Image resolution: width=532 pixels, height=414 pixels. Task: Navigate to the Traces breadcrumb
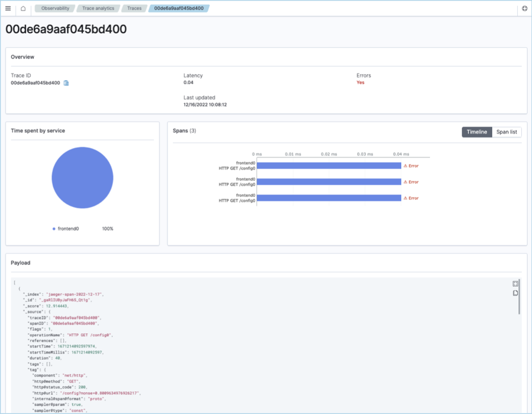click(x=133, y=8)
